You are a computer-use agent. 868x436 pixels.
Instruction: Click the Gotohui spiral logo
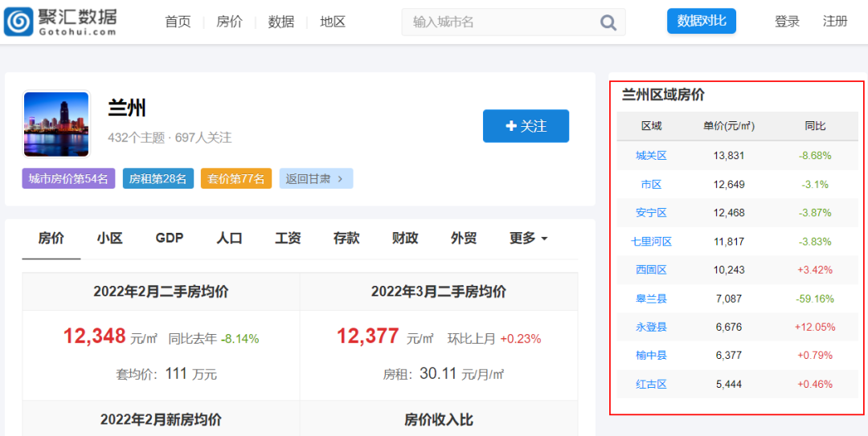[18, 22]
